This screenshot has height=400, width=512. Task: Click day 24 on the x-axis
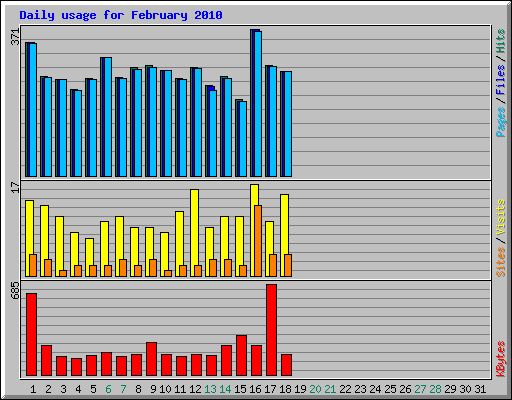[x=376, y=389]
